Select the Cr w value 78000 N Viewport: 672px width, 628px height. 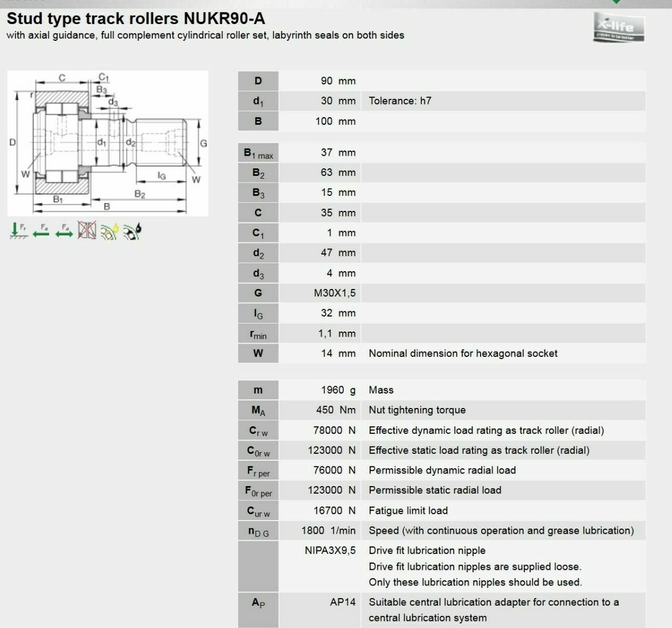click(335, 430)
